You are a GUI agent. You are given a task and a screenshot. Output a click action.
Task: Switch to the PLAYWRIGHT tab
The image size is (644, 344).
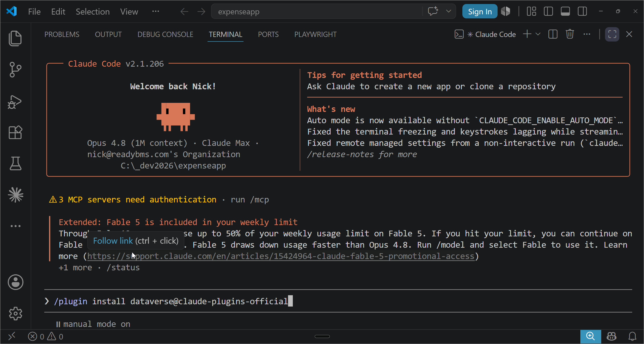pyautogui.click(x=315, y=34)
